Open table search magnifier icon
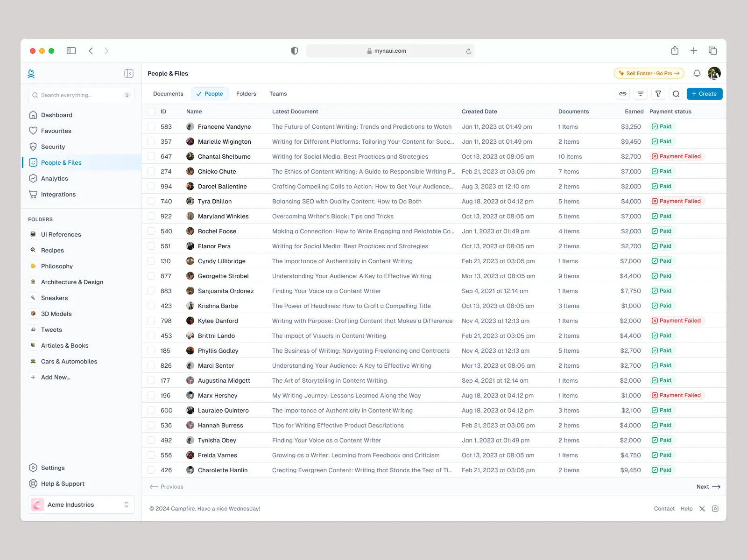 [x=676, y=94]
